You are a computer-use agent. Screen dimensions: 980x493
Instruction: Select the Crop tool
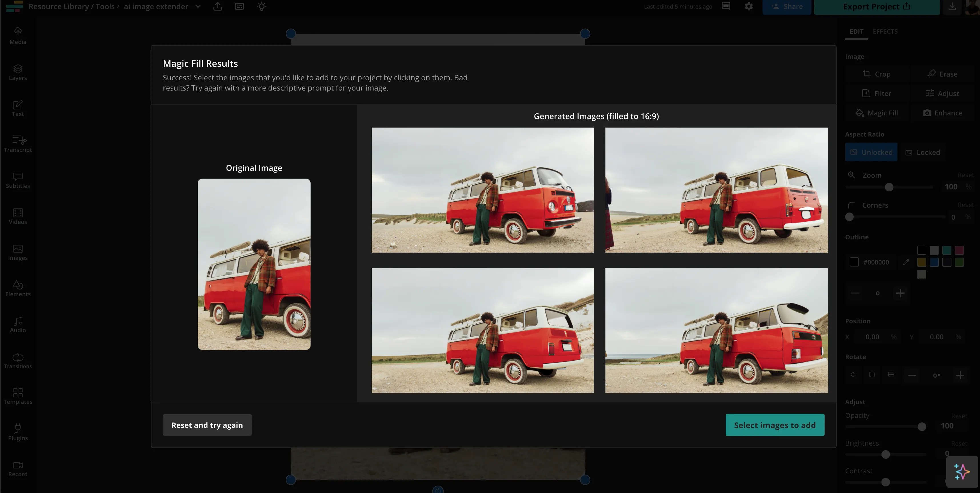click(x=877, y=74)
